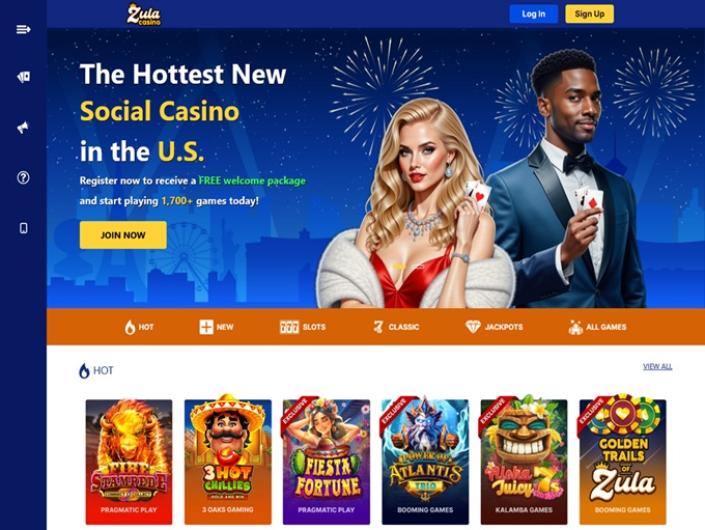
Task: Click the Zula Casino logo
Action: click(x=143, y=14)
